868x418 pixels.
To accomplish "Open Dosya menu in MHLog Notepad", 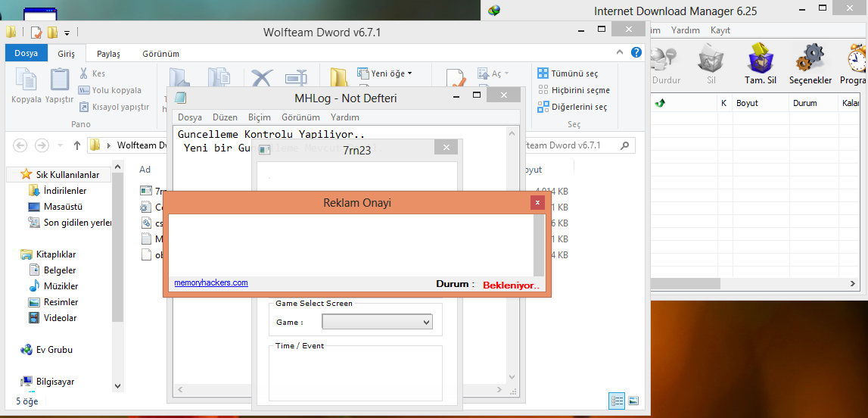I will tap(190, 117).
